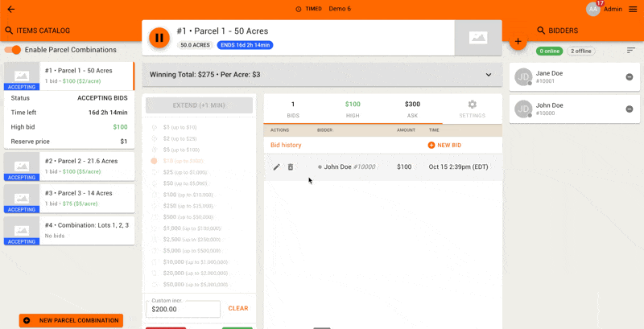Click the back arrow in top bar
Screen dimensions: 644x329
(x=10, y=9)
